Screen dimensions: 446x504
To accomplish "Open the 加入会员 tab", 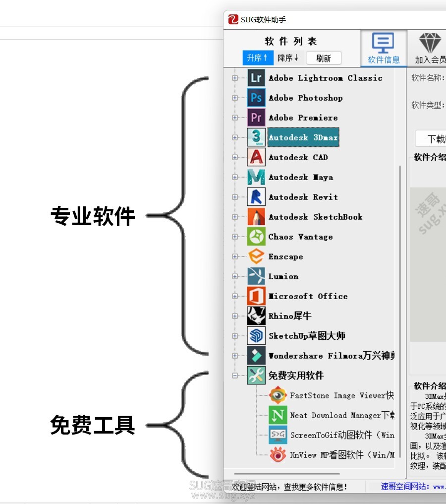I will pos(428,48).
